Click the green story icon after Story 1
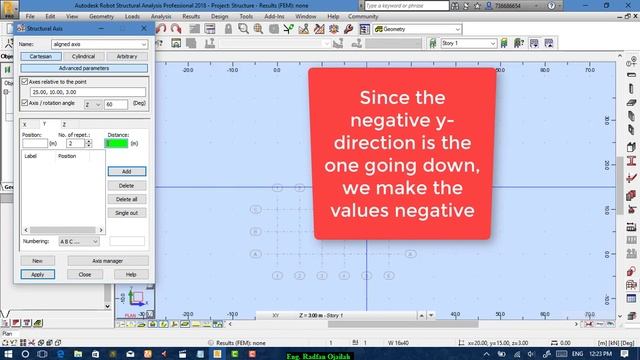 pos(504,43)
